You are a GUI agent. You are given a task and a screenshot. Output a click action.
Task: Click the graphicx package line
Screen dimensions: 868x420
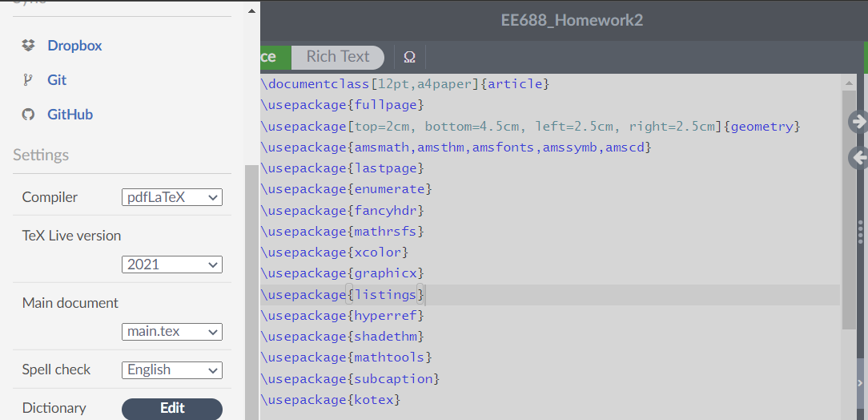point(342,273)
